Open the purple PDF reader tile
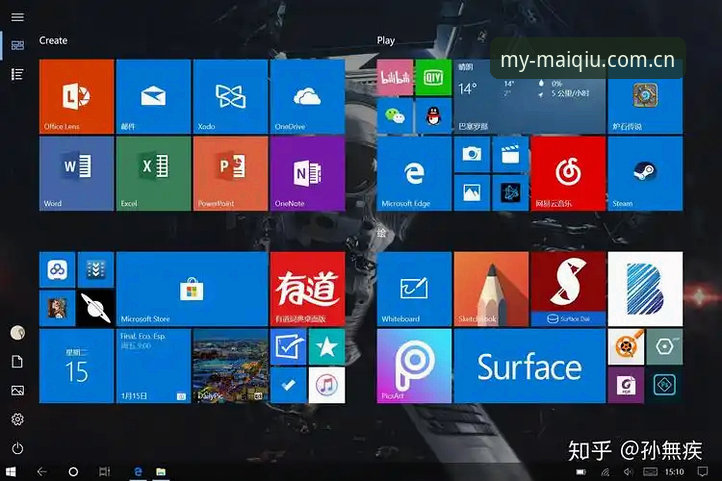This screenshot has width=722, height=481. point(626,385)
